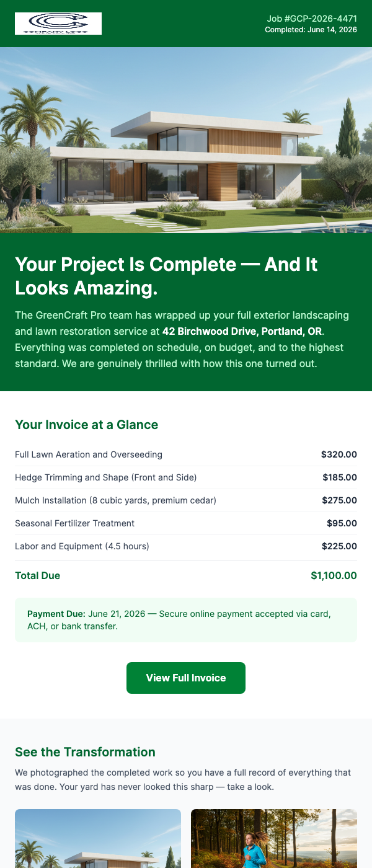Click the green header banner area
This screenshot has width=372, height=868.
click(186, 24)
